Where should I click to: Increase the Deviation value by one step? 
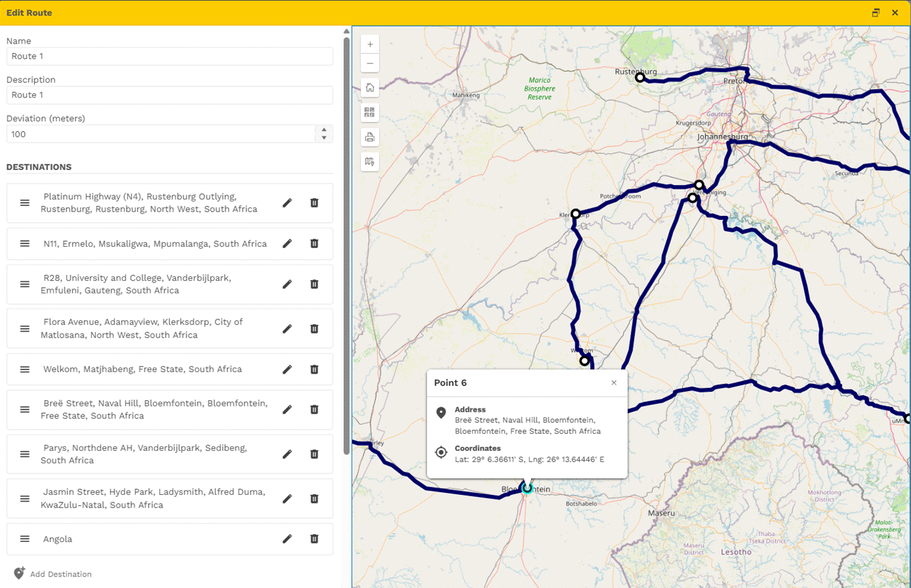[x=324, y=130]
